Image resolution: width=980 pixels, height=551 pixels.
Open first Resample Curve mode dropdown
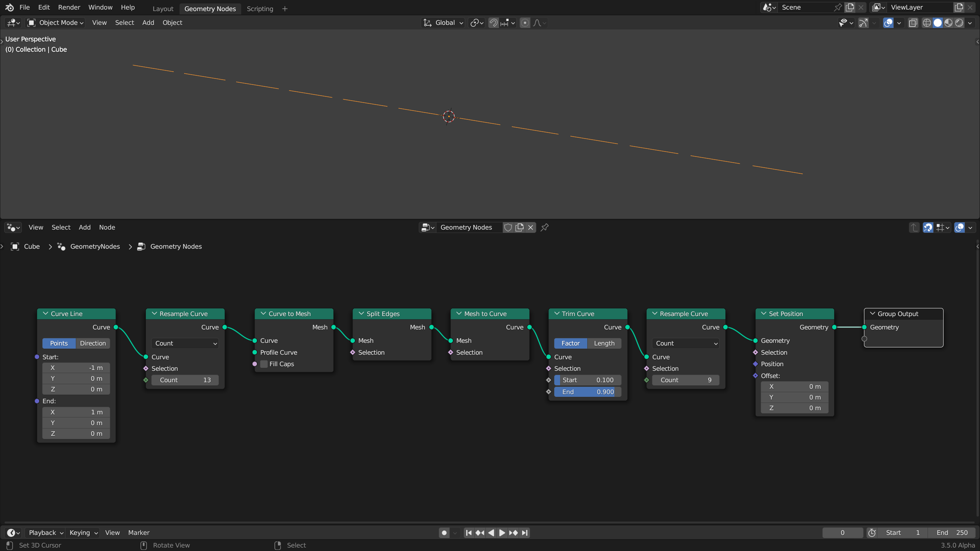[x=185, y=344]
